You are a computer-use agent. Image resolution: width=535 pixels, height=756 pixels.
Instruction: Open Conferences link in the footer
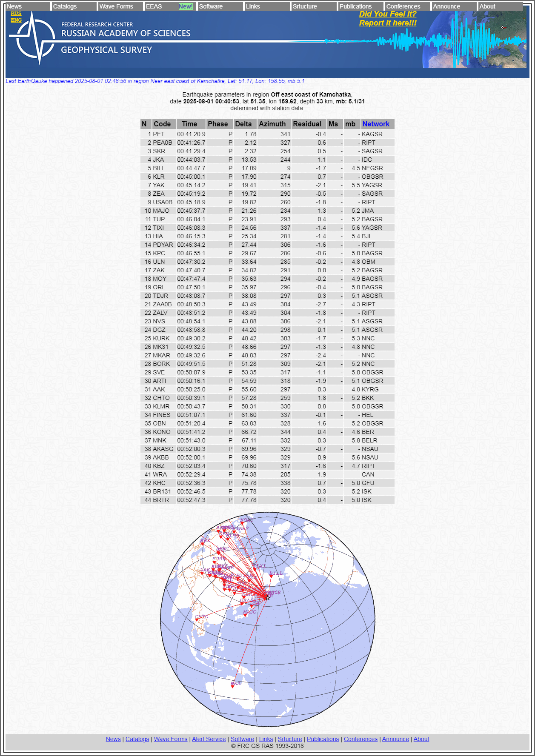[x=360, y=739]
